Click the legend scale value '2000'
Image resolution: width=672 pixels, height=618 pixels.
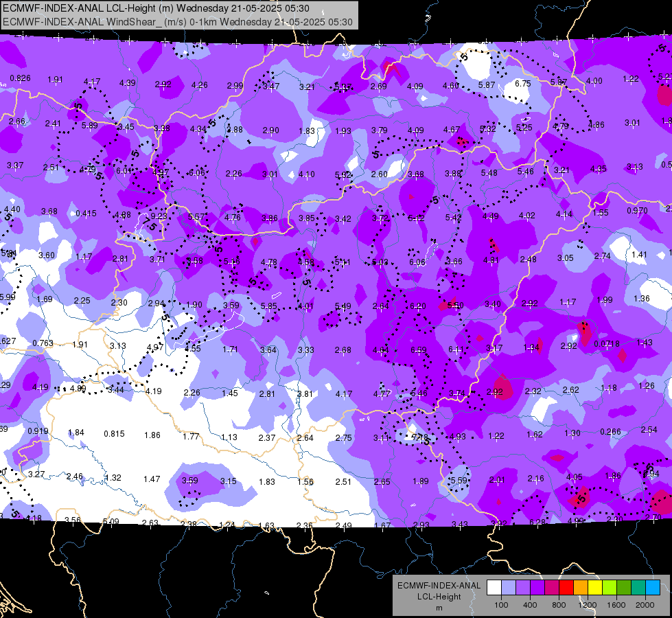tap(645, 605)
